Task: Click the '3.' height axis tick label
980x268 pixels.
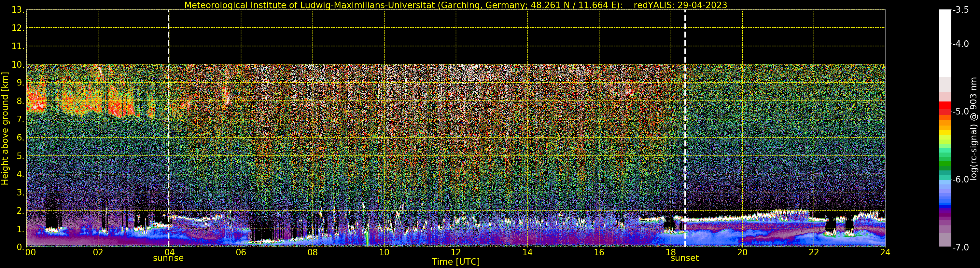Action: point(21,192)
